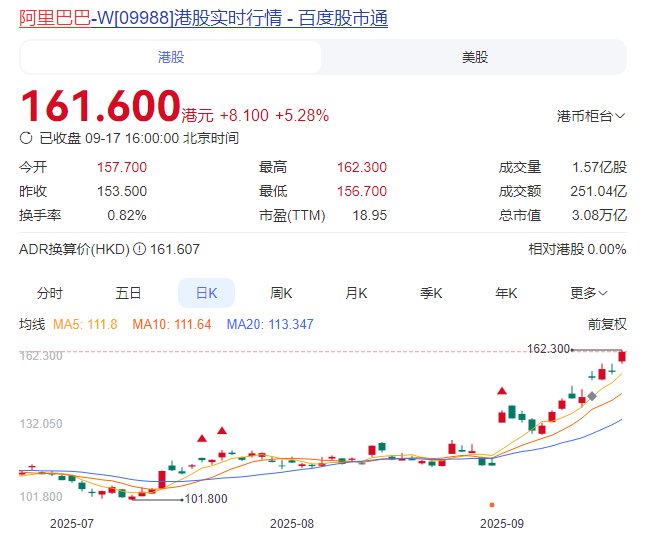Click the gray diamond marker on the chart
This screenshot has height=540, width=649.
[592, 397]
